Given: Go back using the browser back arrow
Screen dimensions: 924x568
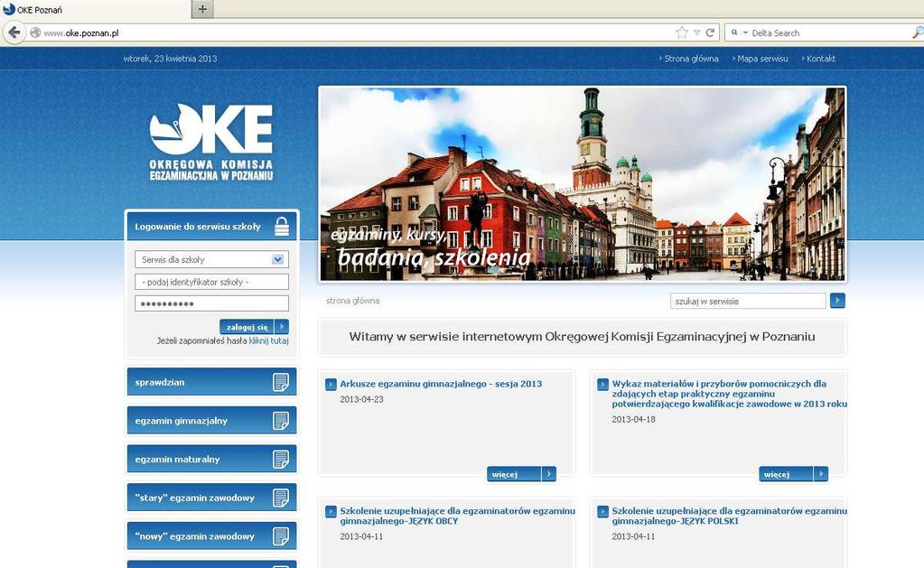Looking at the screenshot, I should tap(14, 32).
